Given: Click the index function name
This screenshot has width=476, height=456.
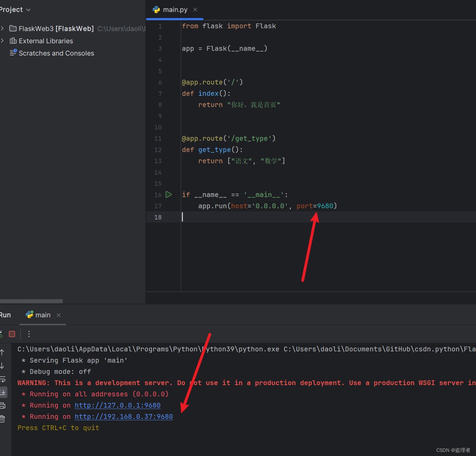Looking at the screenshot, I should point(208,93).
